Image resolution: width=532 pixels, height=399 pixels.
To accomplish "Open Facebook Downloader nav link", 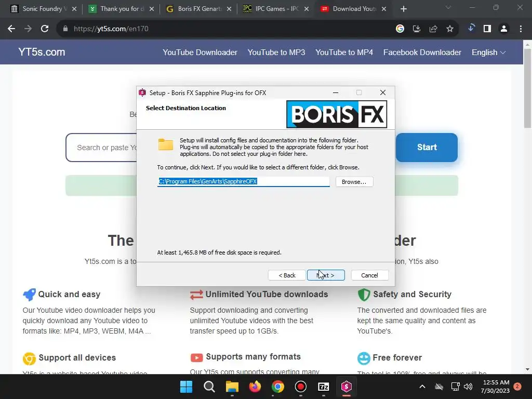I will pos(422,52).
